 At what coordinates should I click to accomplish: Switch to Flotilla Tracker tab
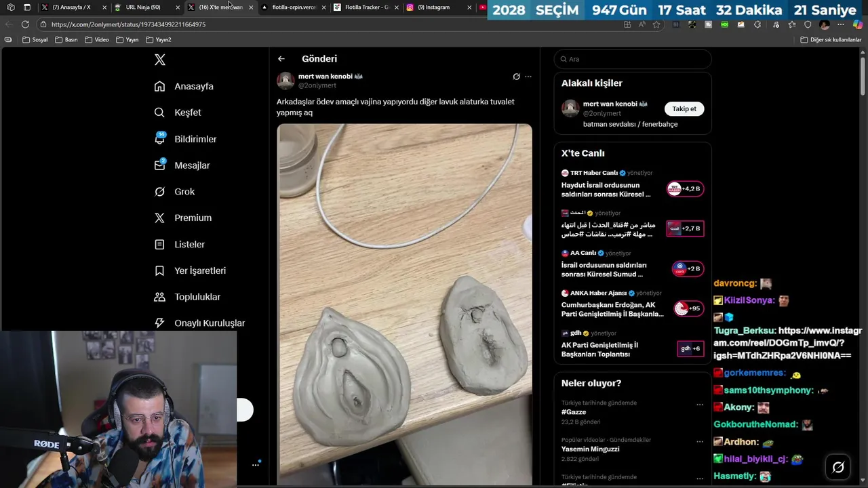coord(366,7)
